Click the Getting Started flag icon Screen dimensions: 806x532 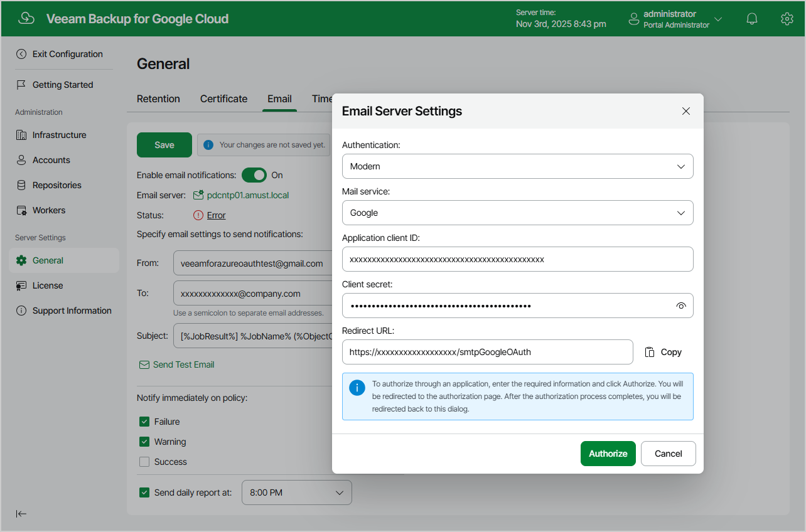tap(21, 85)
